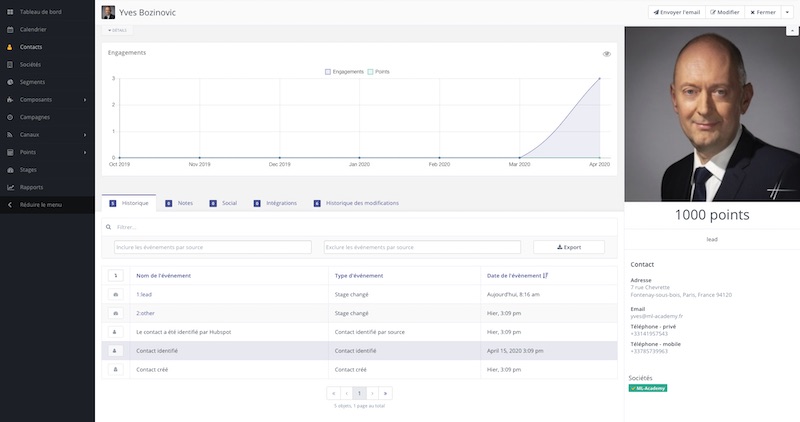Open Inclure les événements par source selector
This screenshot has height=422, width=800.
click(x=213, y=247)
